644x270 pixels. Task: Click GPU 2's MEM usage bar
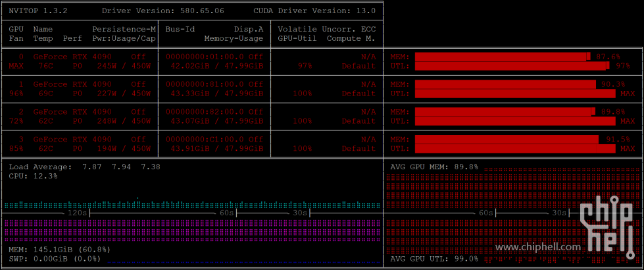[505, 112]
